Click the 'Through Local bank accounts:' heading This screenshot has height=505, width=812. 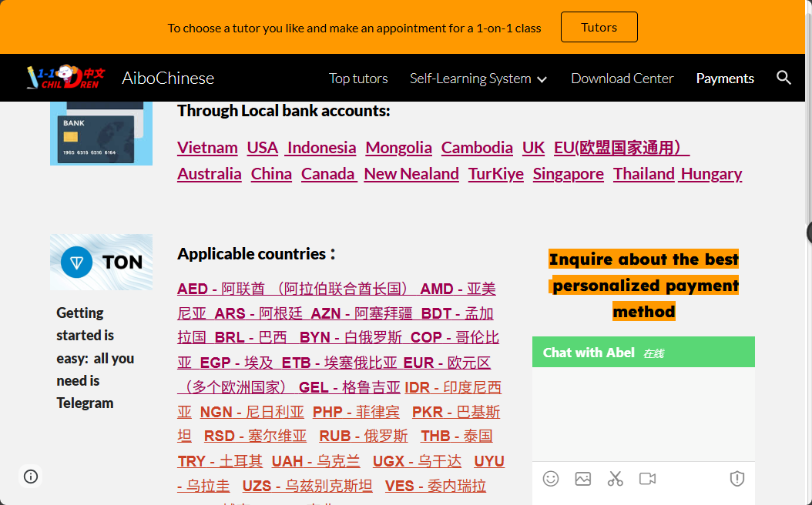coord(284,111)
